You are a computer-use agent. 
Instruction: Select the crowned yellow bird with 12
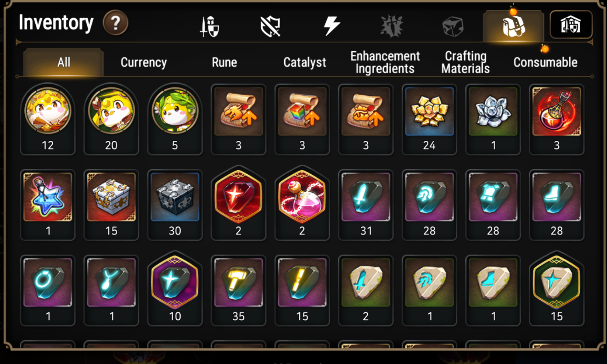tap(48, 120)
